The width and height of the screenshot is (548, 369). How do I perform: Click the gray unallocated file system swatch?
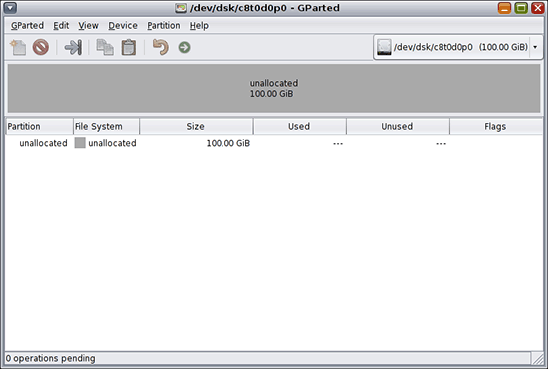(x=80, y=143)
